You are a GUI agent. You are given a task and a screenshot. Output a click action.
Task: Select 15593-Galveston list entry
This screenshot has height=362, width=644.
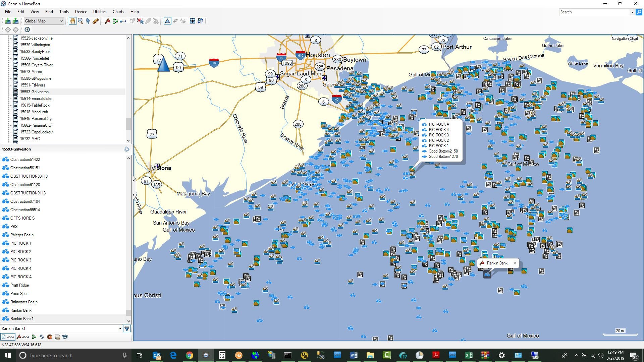coord(34,92)
